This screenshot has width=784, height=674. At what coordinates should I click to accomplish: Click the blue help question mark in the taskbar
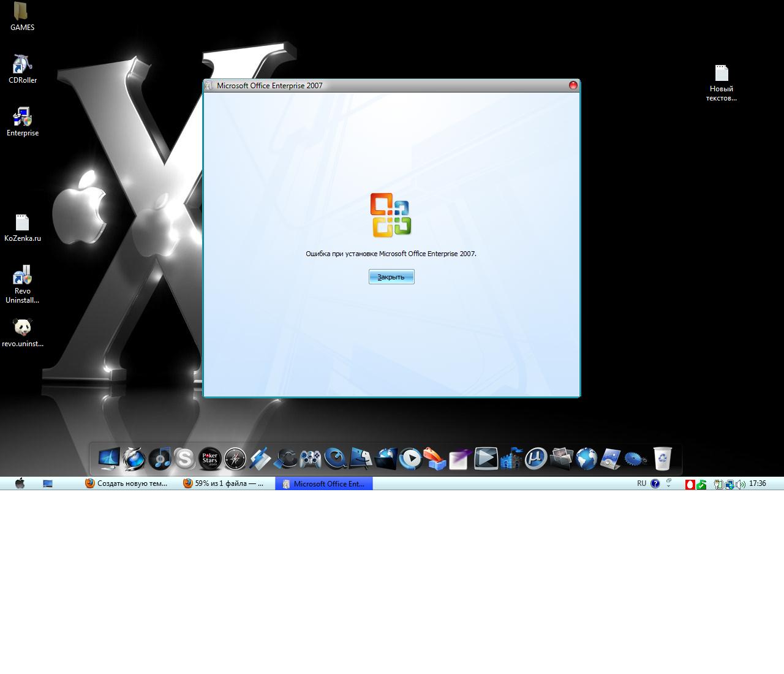655,483
